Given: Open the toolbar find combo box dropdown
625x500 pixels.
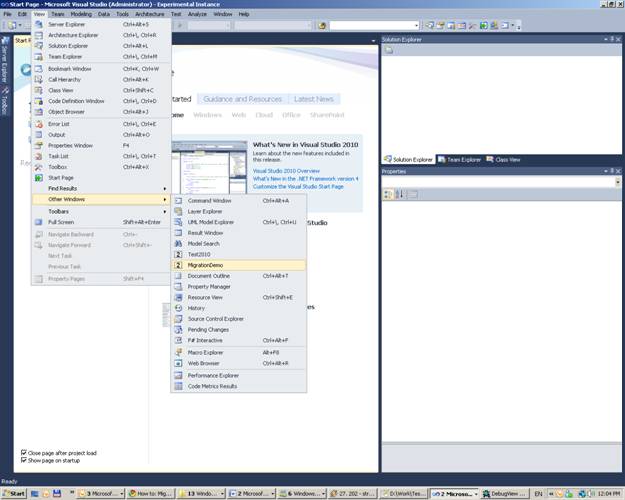Looking at the screenshot, I should 417,26.
